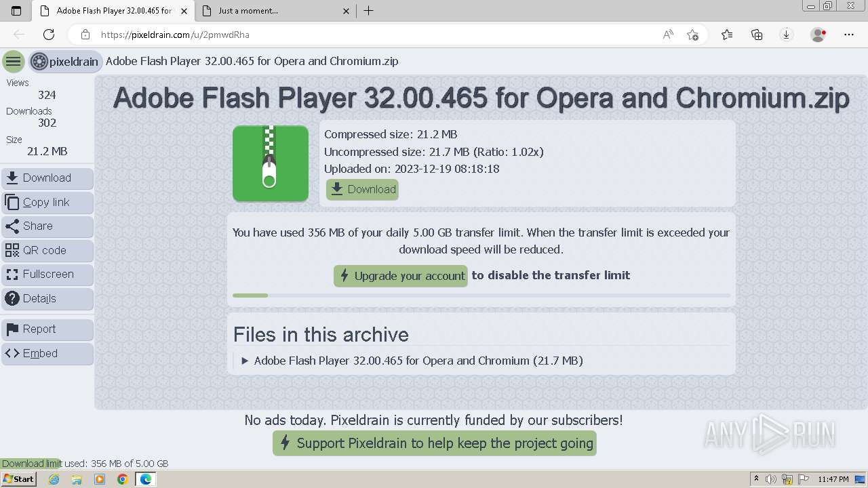
Task: Click the 'Download limit used' status bar
Action: coord(85,464)
